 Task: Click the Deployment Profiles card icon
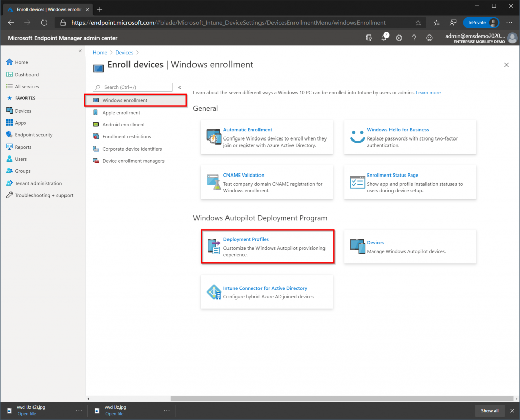(x=214, y=247)
